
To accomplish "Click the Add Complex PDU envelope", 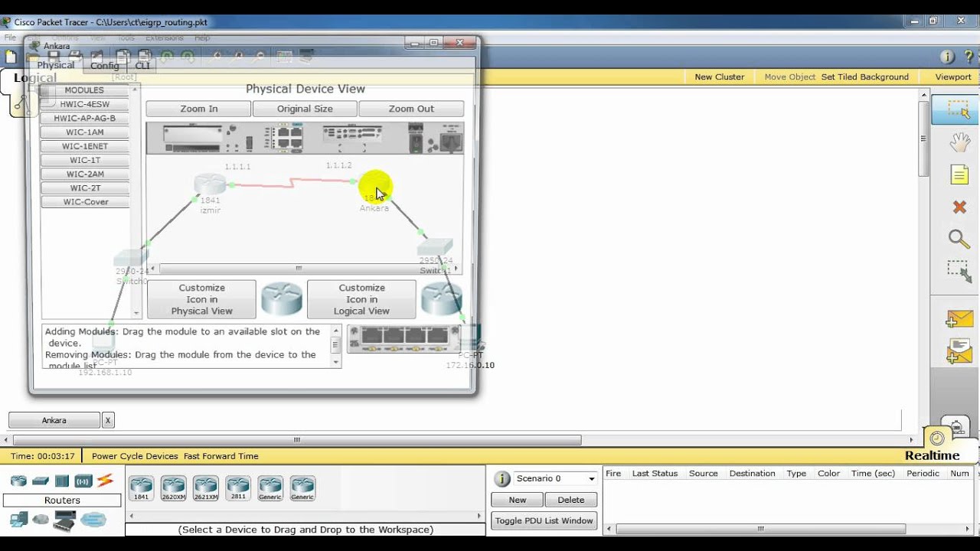I will pyautogui.click(x=959, y=350).
